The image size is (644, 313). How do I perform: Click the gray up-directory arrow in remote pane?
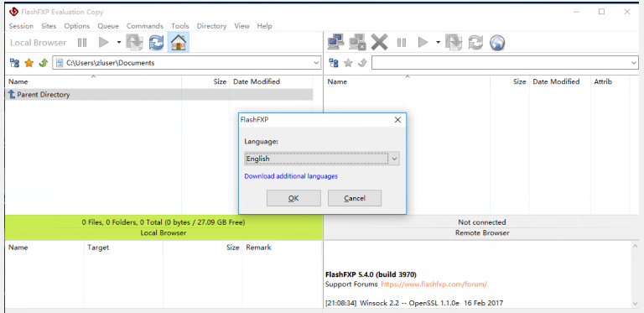[362, 63]
